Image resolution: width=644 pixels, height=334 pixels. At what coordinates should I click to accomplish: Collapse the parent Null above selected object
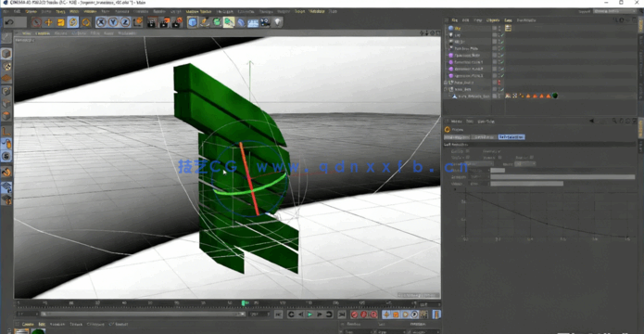[446, 89]
